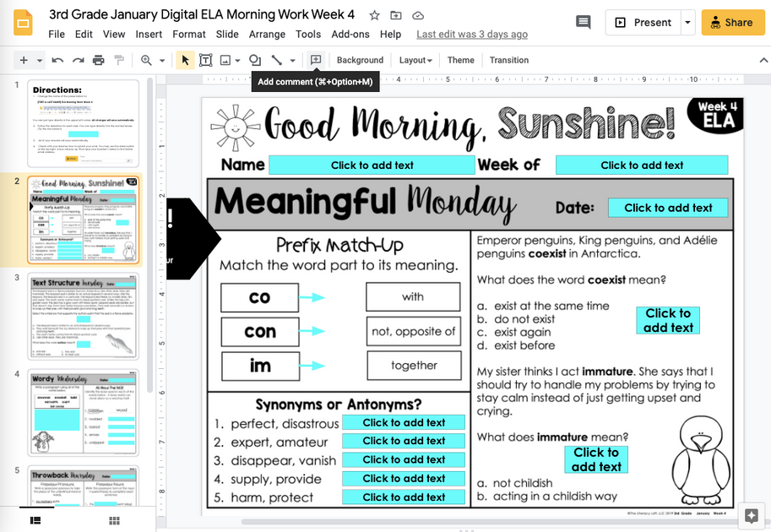Open the shape tool

point(253,60)
